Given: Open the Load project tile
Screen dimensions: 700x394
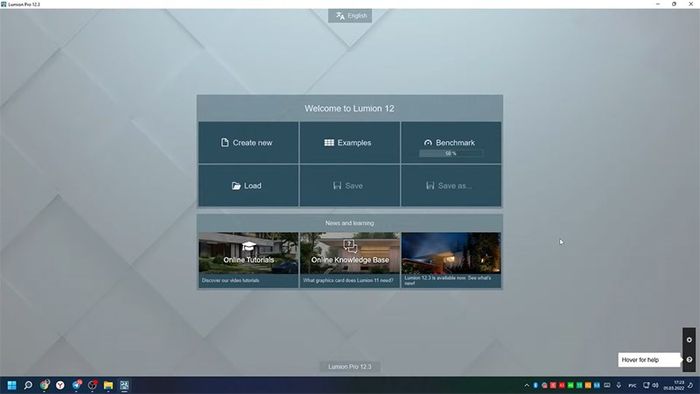Looking at the screenshot, I should (x=249, y=186).
